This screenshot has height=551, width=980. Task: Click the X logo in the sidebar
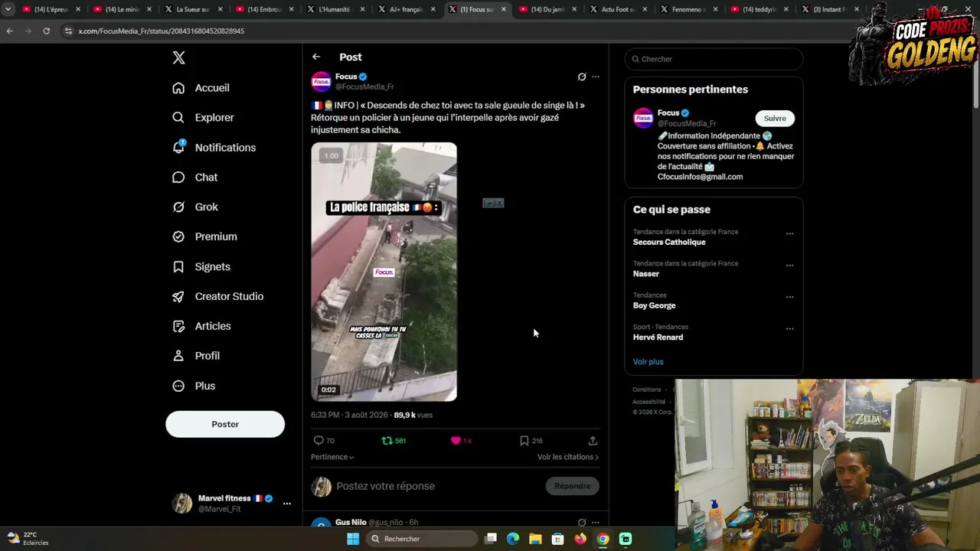pyautogui.click(x=178, y=57)
